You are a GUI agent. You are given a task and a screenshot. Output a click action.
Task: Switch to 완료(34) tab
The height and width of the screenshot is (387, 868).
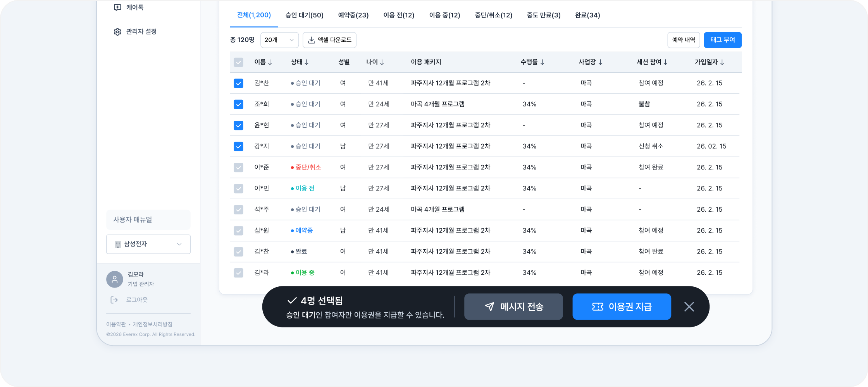point(587,15)
